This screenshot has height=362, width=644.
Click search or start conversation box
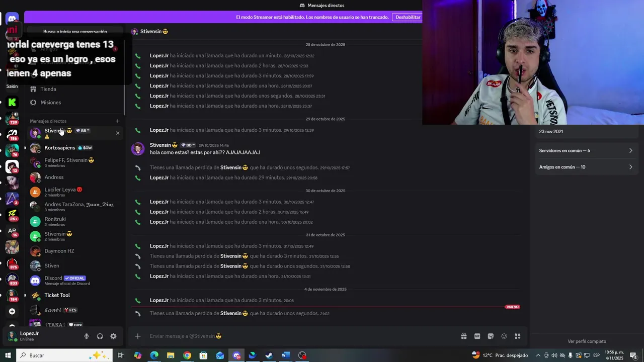pos(75,31)
